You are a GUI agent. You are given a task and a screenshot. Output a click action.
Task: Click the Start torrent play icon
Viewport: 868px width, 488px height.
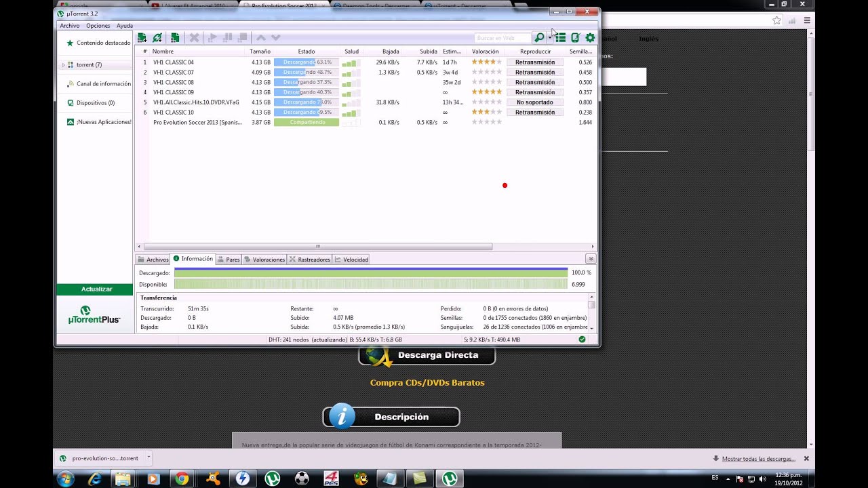pyautogui.click(x=212, y=38)
